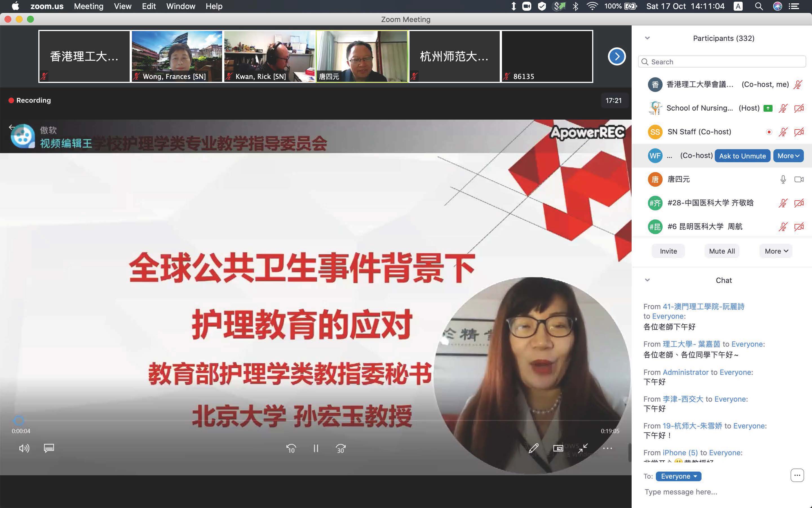Screen dimensions: 812x508
Task: Click the Ask to Unmute button
Action: tap(742, 156)
